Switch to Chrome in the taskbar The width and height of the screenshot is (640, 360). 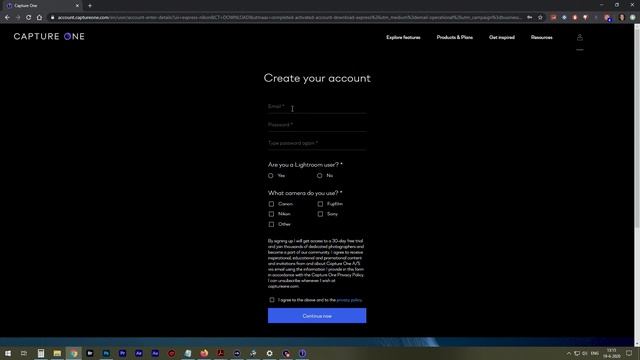73,353
